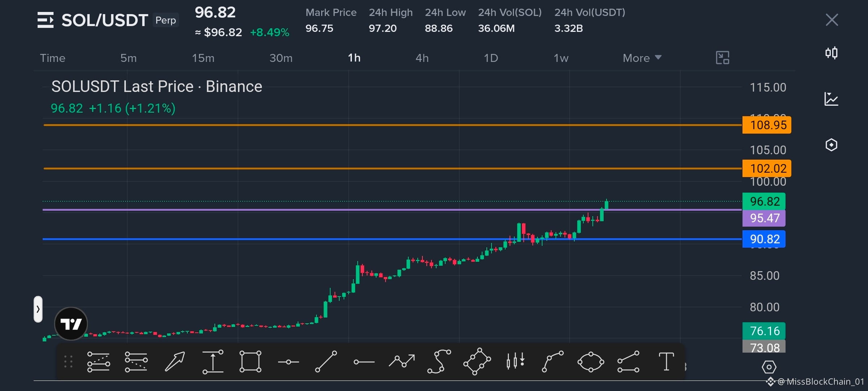Viewport: 868px width, 391px height.
Task: Select the rectangle shape tool
Action: (250, 361)
